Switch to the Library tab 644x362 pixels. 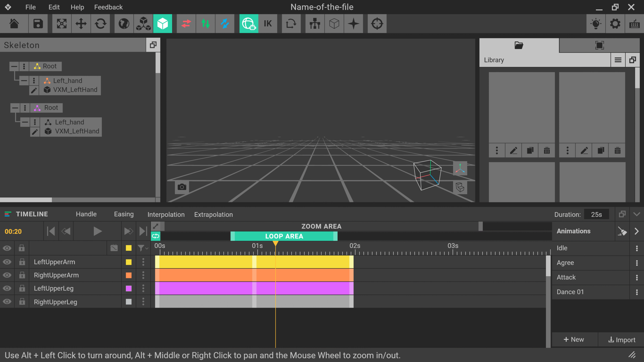519,46
